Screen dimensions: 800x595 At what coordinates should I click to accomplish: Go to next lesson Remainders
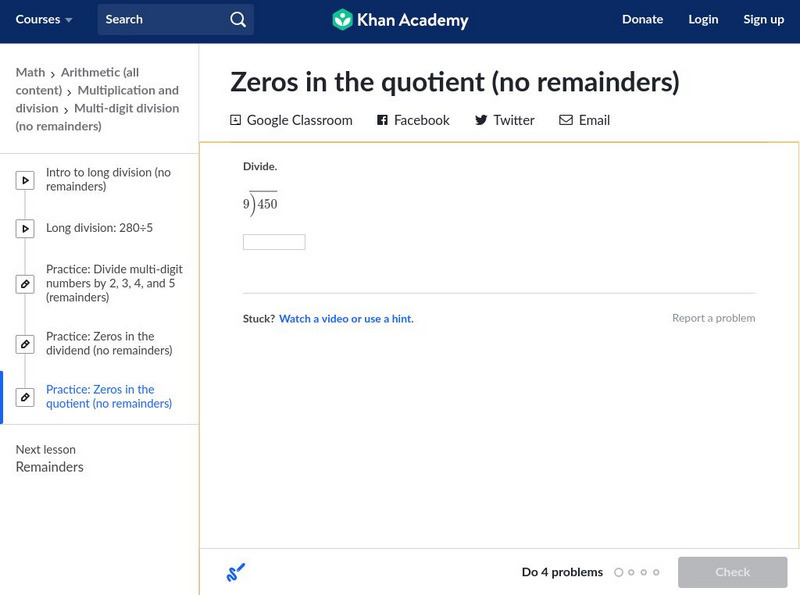[49, 467]
